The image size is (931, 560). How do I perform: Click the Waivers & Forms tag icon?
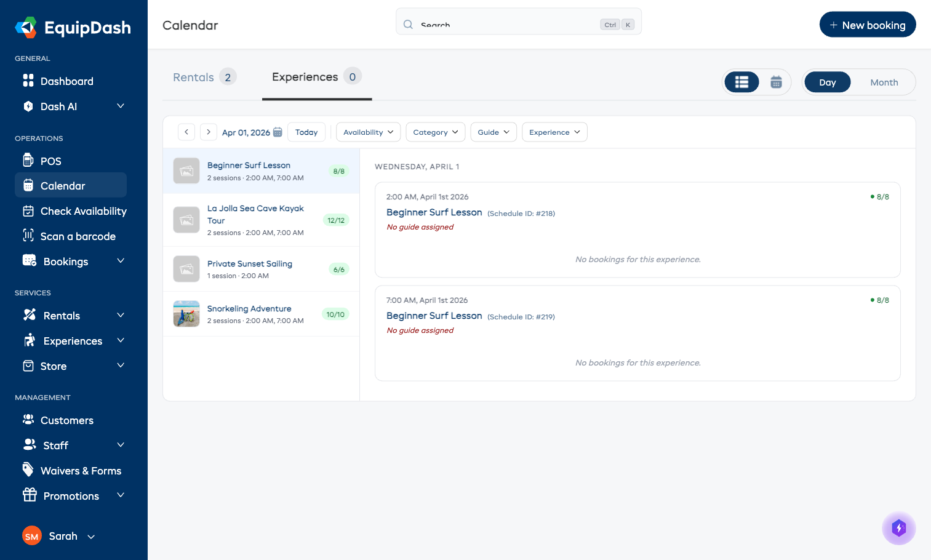pos(28,470)
